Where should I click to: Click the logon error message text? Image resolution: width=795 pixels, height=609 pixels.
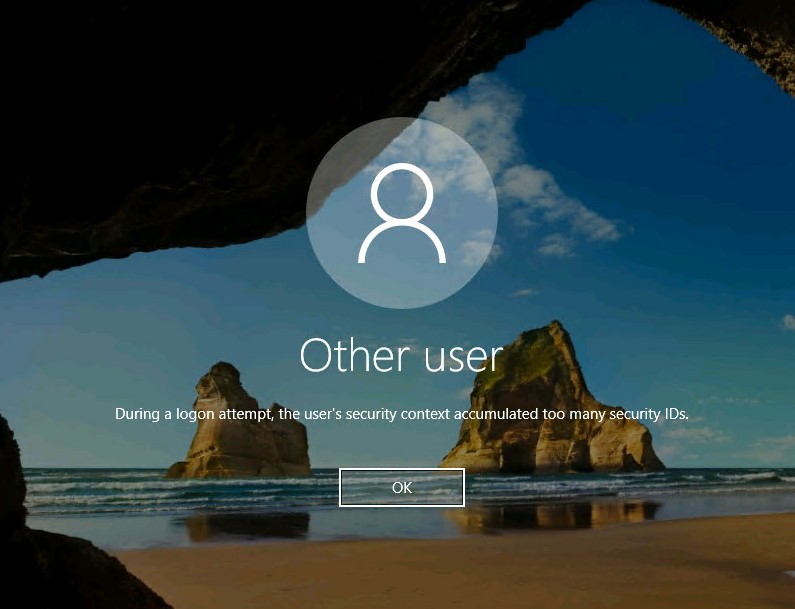(x=401, y=413)
